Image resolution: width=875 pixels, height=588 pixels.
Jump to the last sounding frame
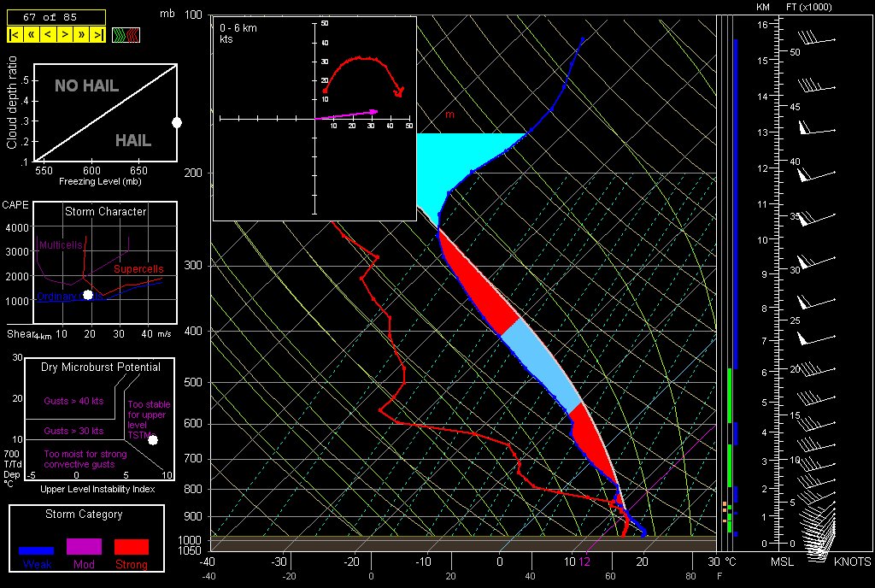pyautogui.click(x=98, y=35)
